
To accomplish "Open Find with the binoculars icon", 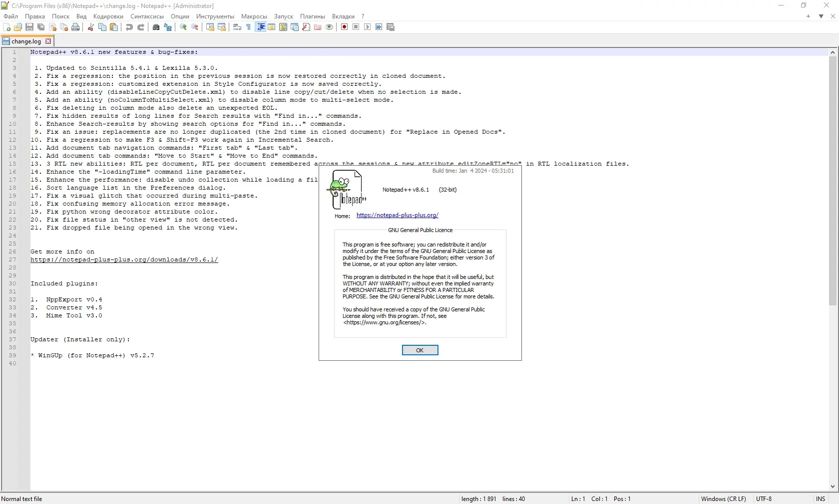I will pyautogui.click(x=156, y=27).
